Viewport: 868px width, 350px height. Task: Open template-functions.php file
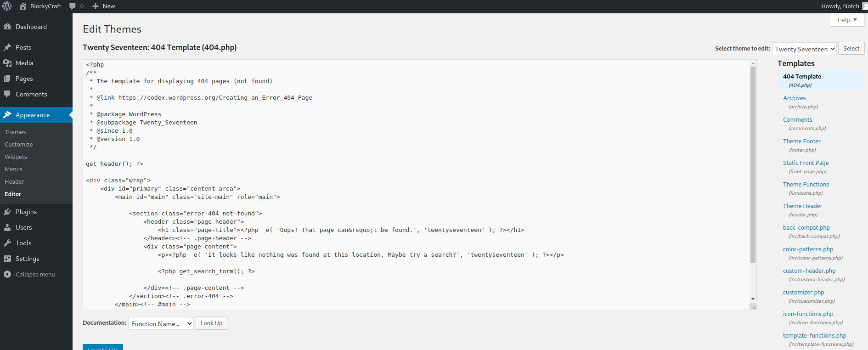tap(814, 335)
